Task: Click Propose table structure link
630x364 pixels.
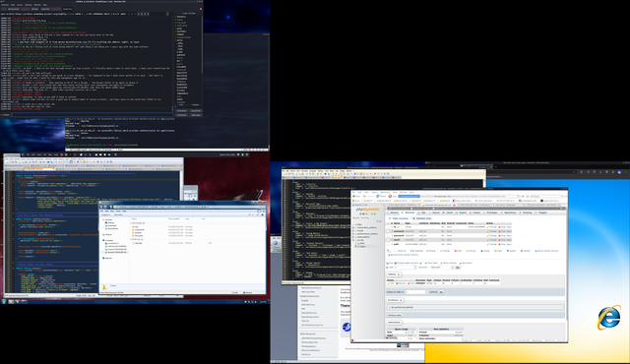Action: 407,263
